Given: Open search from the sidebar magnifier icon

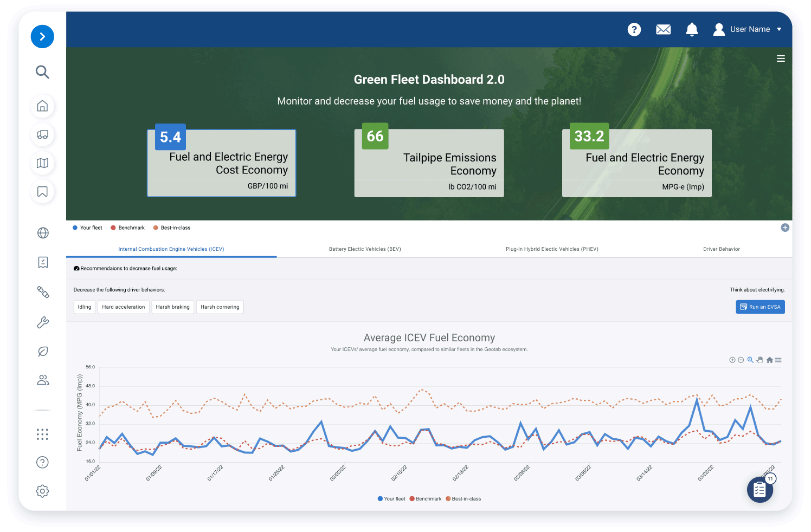Looking at the screenshot, I should [x=42, y=72].
